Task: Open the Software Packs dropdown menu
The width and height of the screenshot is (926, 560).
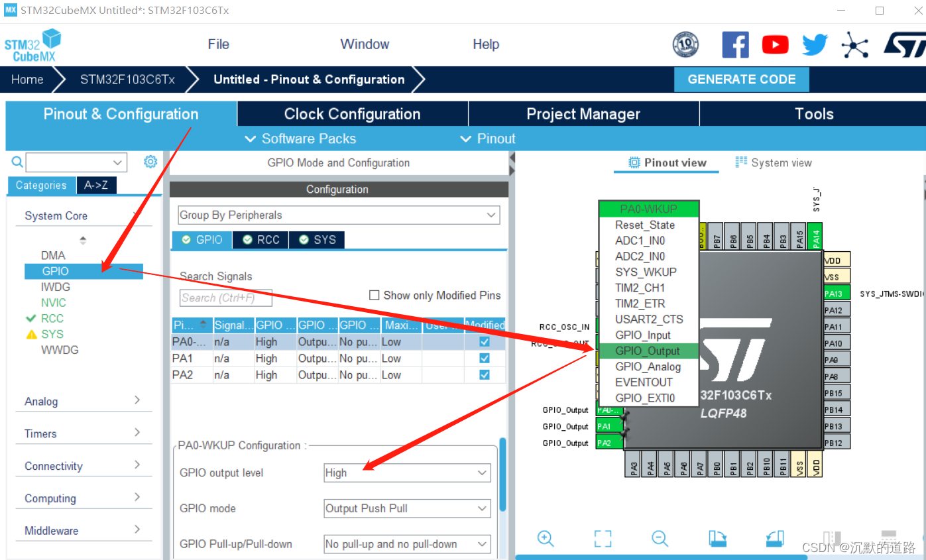Action: [x=301, y=139]
